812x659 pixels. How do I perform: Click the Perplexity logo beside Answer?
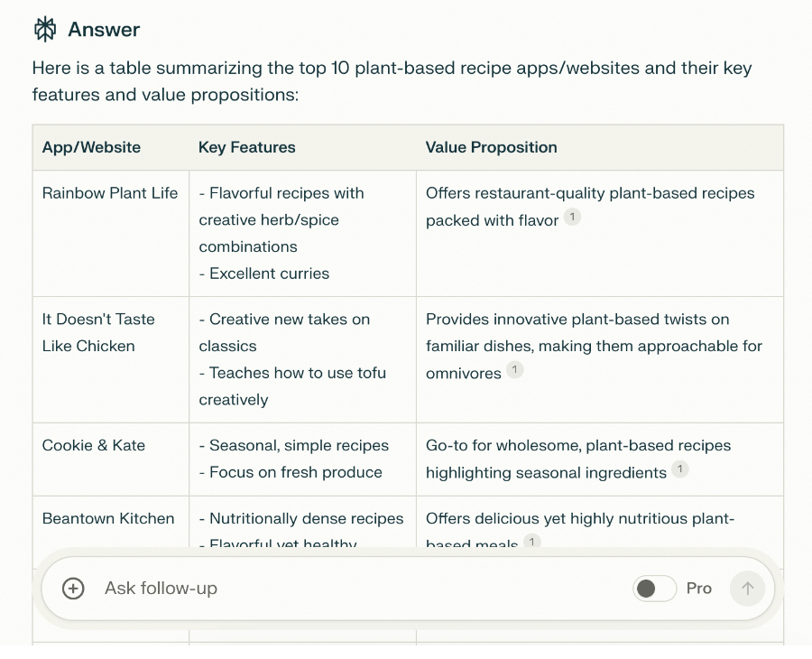[45, 30]
